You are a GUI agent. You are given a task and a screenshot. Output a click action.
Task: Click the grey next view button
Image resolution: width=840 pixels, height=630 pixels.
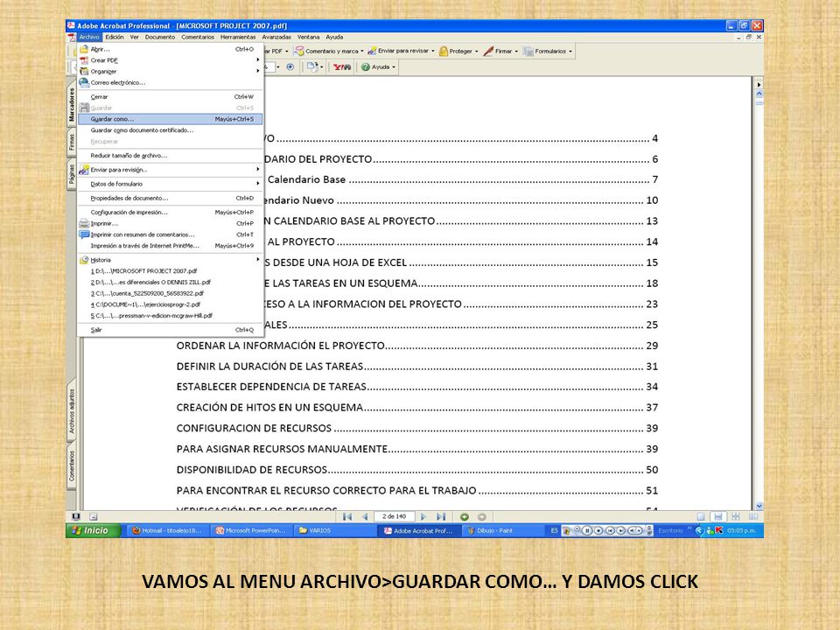pos(482,517)
